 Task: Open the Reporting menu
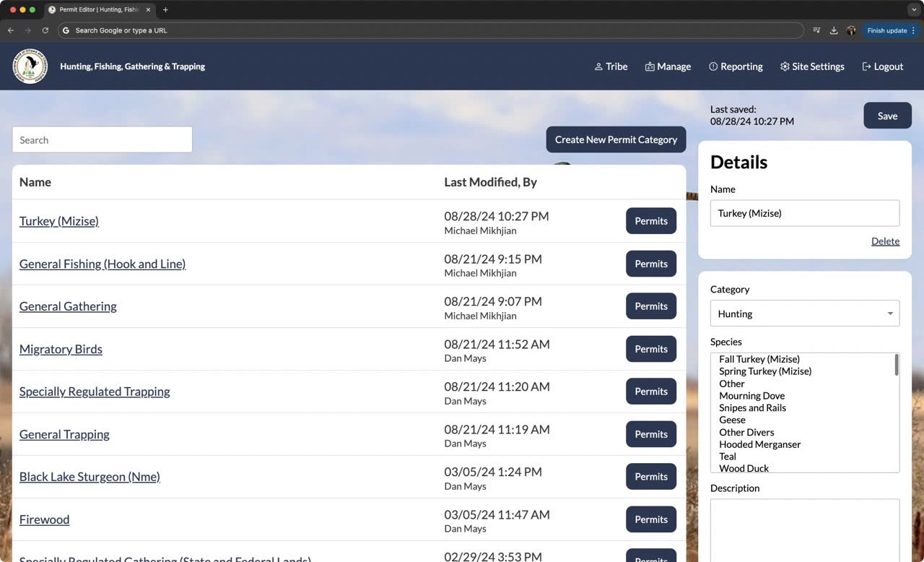pyautogui.click(x=736, y=66)
